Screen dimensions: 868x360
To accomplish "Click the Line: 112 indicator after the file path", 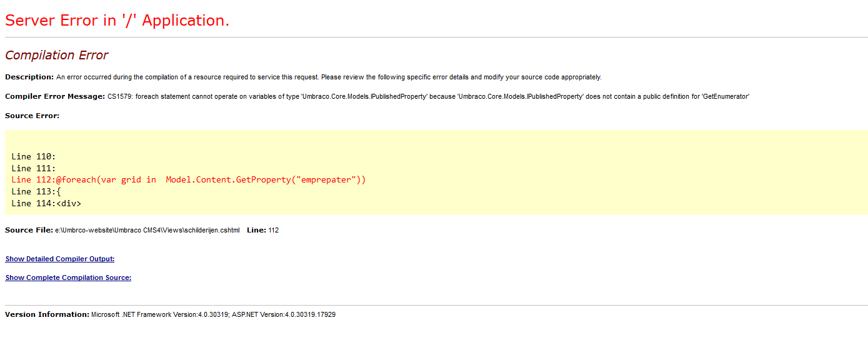I will (x=263, y=230).
